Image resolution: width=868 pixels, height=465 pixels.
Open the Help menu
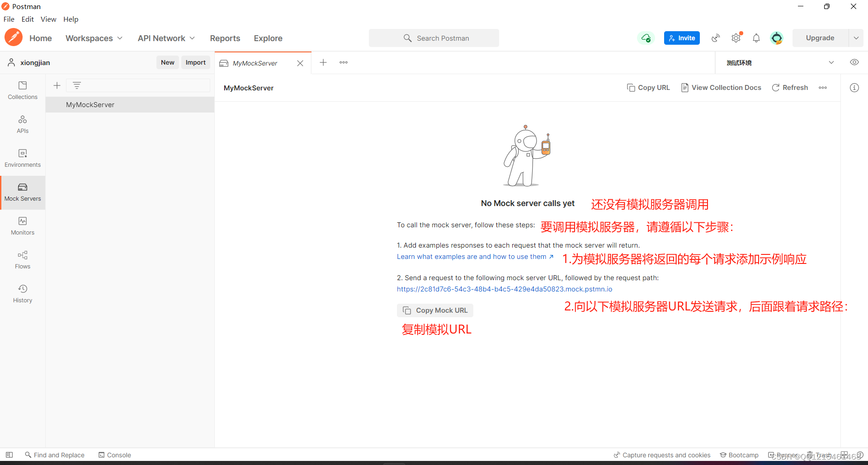[71, 19]
